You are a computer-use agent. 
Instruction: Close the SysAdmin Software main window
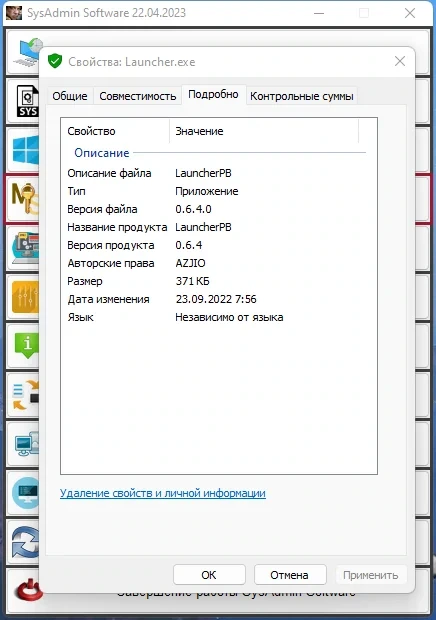[x=410, y=13]
